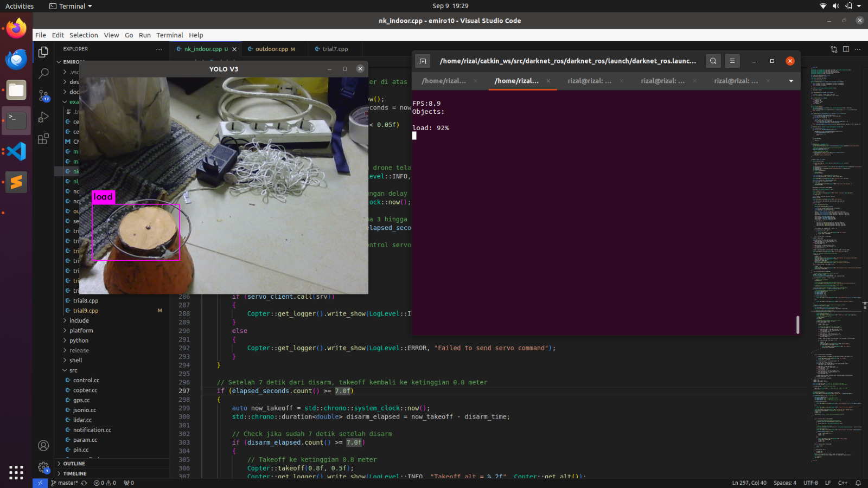868x488 pixels.
Task: Click the clock Sep 9 19:29
Action: pyautogui.click(x=450, y=6)
